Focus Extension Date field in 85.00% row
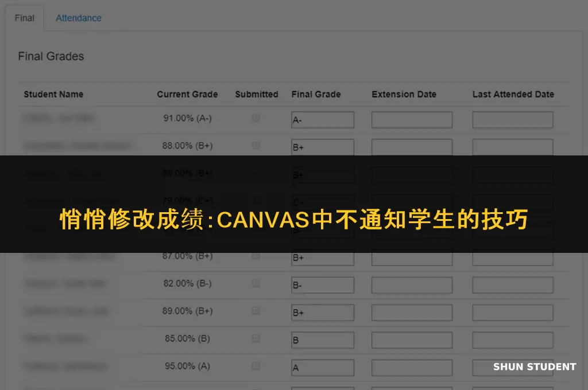588x390 pixels. coord(412,340)
